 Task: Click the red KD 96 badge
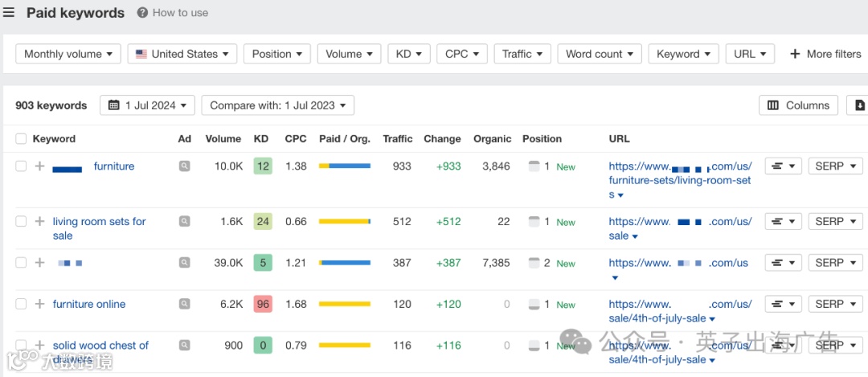coord(261,304)
